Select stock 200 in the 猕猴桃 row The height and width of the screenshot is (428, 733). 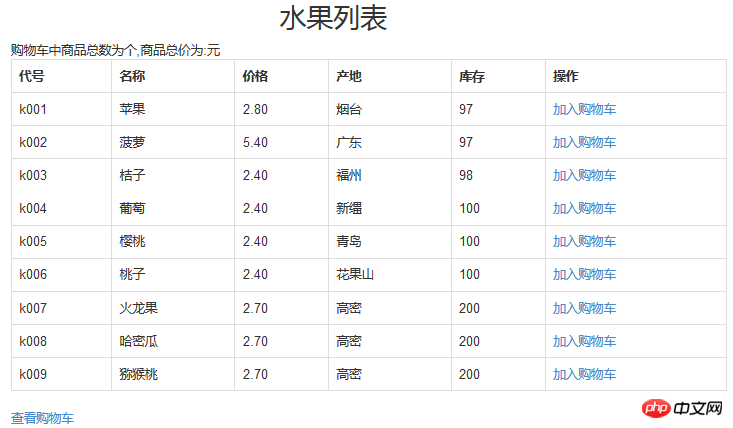[469, 374]
